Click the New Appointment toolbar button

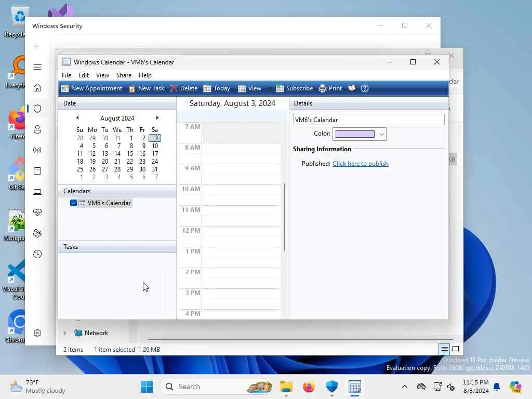[91, 88]
